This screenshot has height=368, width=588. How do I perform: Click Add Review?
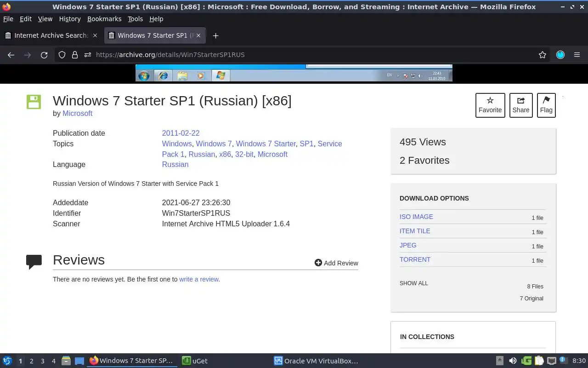336,263
